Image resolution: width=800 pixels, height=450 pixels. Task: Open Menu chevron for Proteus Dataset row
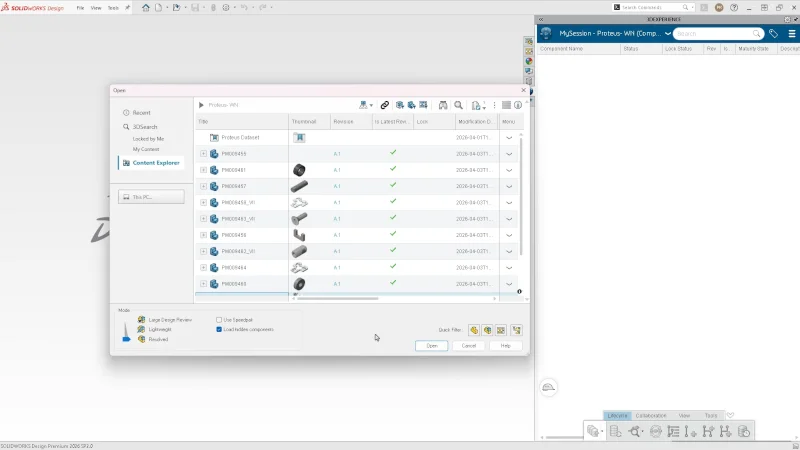tap(509, 138)
